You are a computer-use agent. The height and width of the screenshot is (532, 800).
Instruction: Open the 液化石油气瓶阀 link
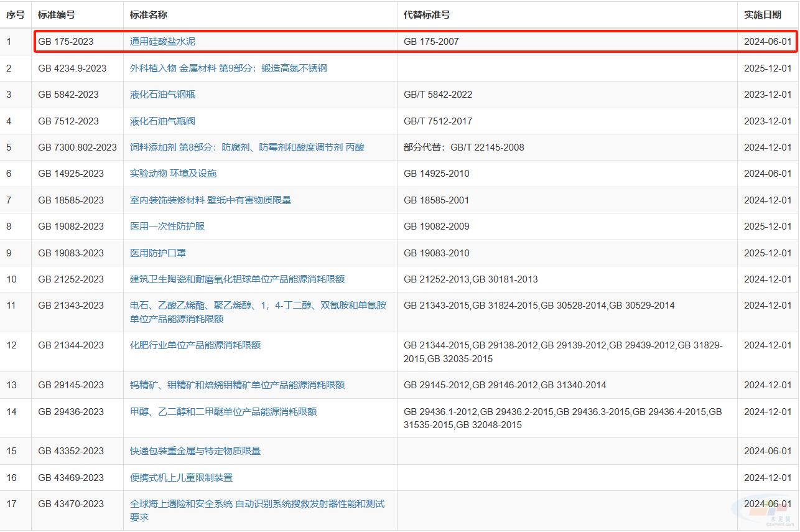pyautogui.click(x=162, y=121)
